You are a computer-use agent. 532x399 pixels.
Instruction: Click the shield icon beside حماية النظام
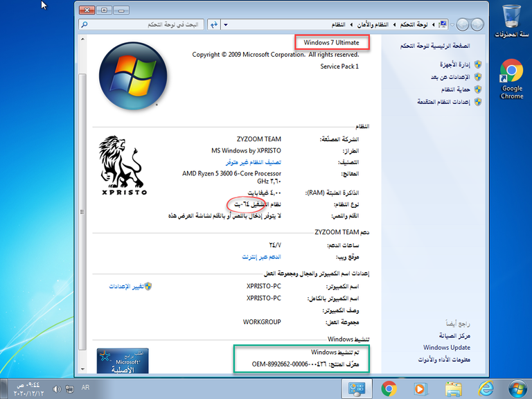coord(478,89)
